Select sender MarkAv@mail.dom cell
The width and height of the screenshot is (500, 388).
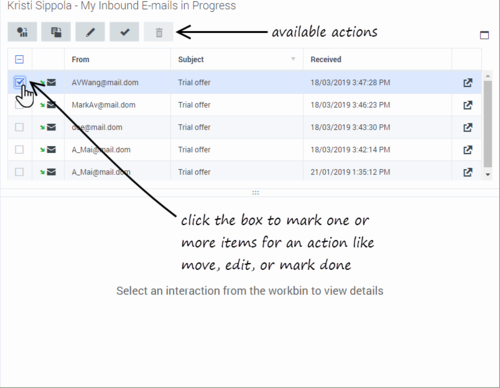click(x=104, y=105)
